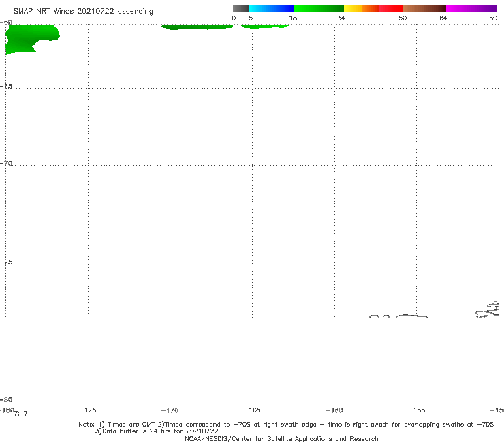The image size is (504, 443).
Task: Click the title 'SMAP NRT Winds 20210722 ascending'
Action: (x=83, y=12)
